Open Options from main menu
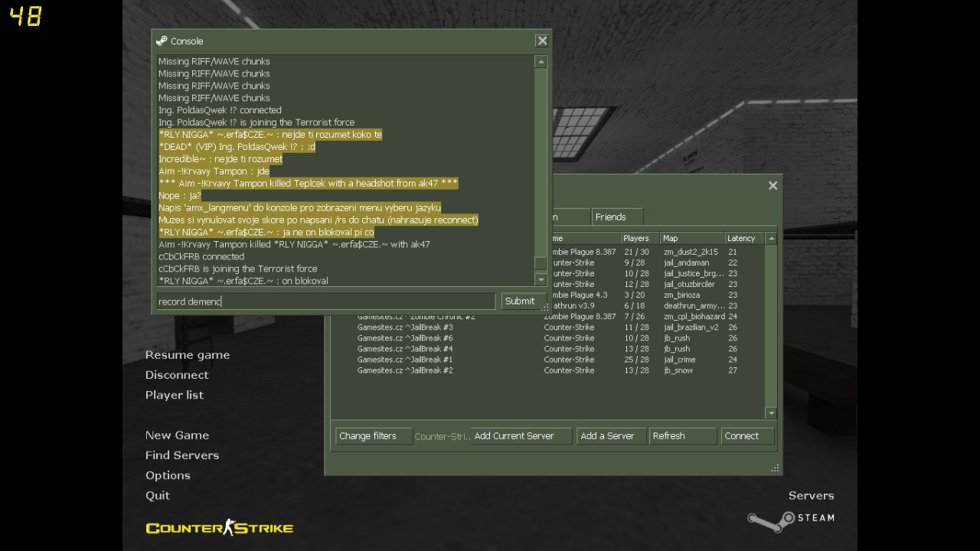 [x=168, y=475]
